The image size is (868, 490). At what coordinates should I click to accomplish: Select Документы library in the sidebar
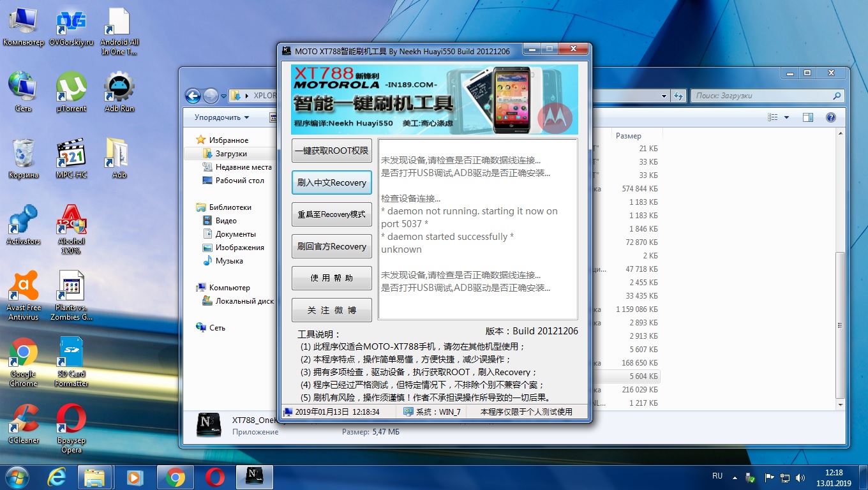(229, 234)
